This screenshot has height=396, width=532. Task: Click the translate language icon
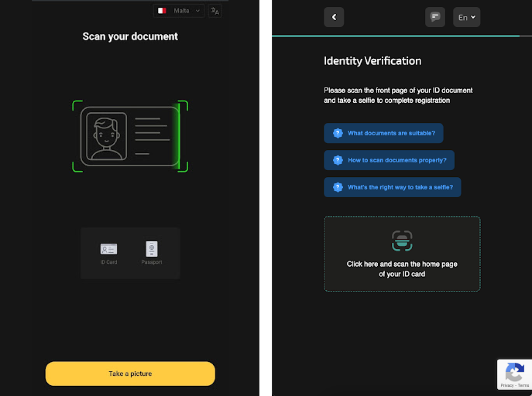click(215, 11)
